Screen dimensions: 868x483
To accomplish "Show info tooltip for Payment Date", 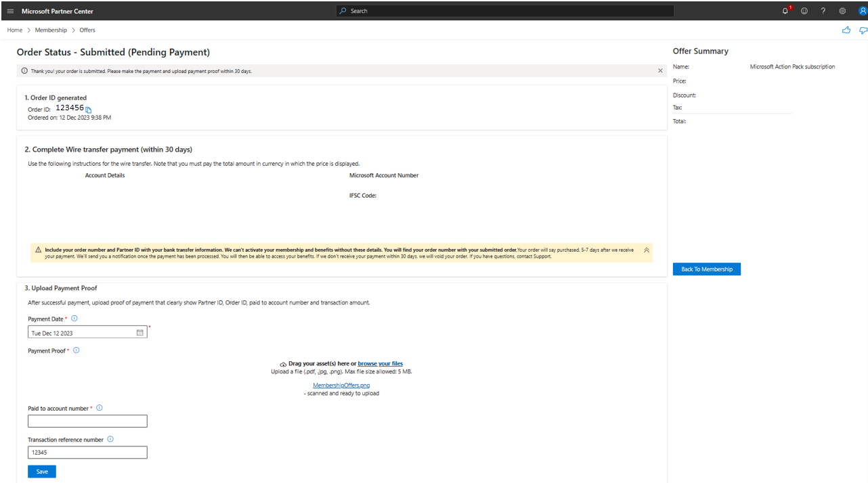I will (x=74, y=319).
